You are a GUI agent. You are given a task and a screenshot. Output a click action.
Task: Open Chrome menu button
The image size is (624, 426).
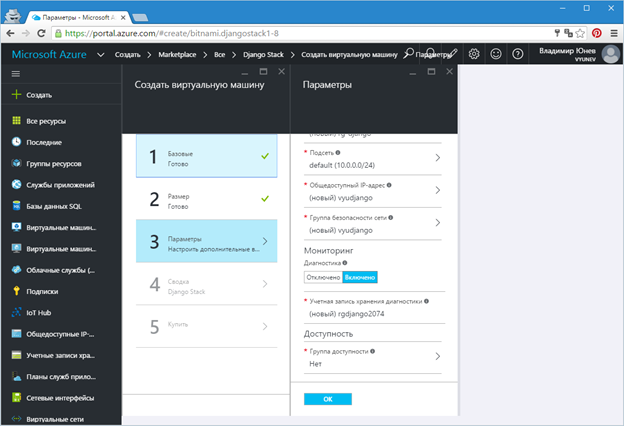coord(614,33)
